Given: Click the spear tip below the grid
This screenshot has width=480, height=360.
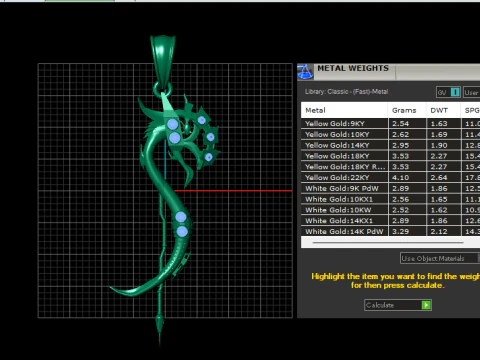Looking at the screenshot, I should coord(160,330).
